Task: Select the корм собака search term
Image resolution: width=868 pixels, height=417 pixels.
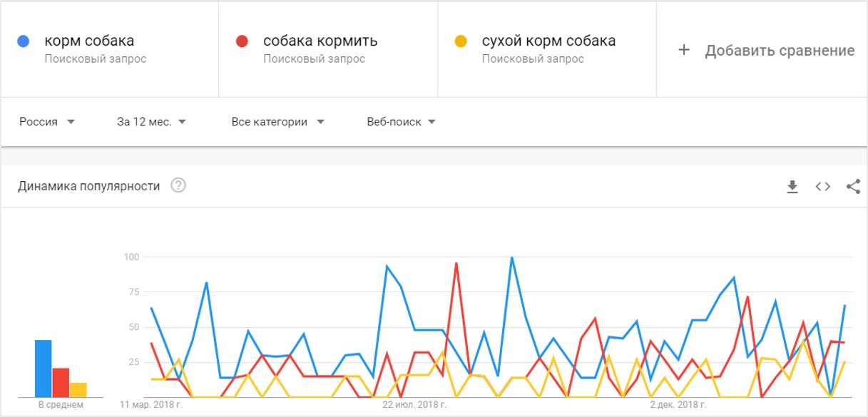Action: [x=89, y=41]
